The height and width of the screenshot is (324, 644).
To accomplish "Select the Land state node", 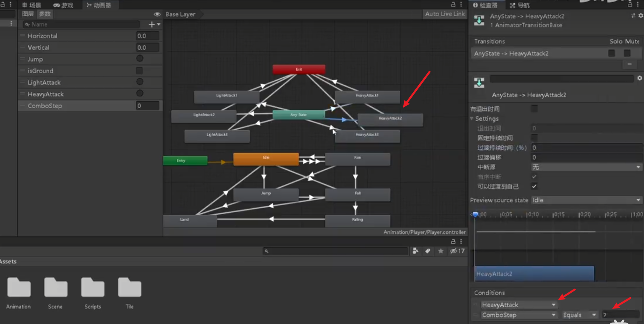I will pyautogui.click(x=190, y=221).
